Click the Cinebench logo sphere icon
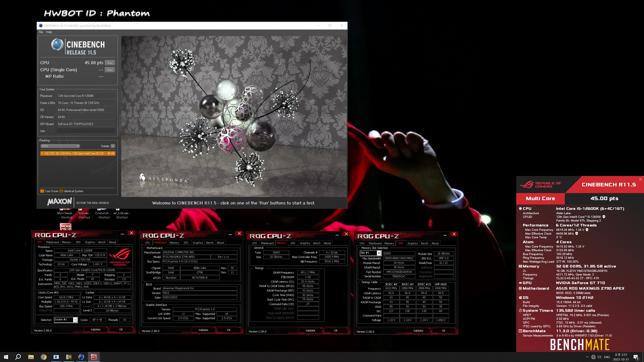The height and width of the screenshot is (362, 644). point(57,45)
